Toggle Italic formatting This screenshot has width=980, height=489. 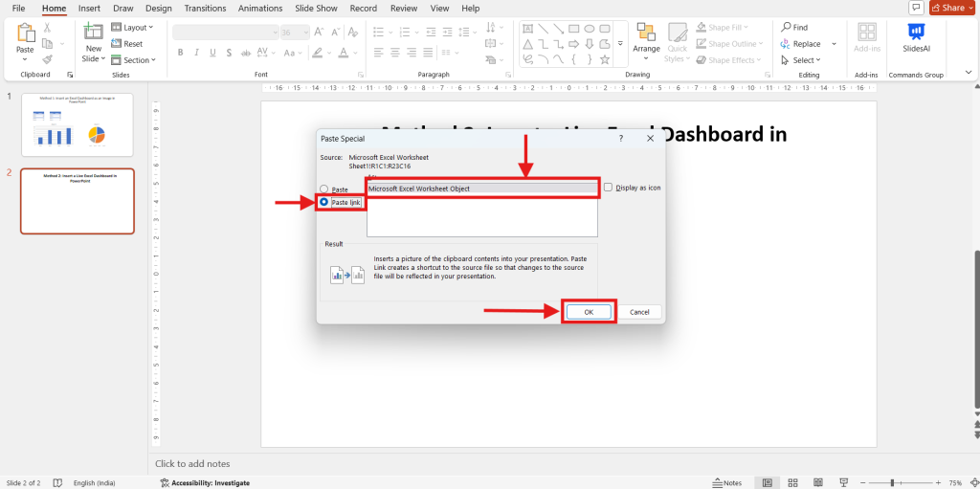click(196, 53)
